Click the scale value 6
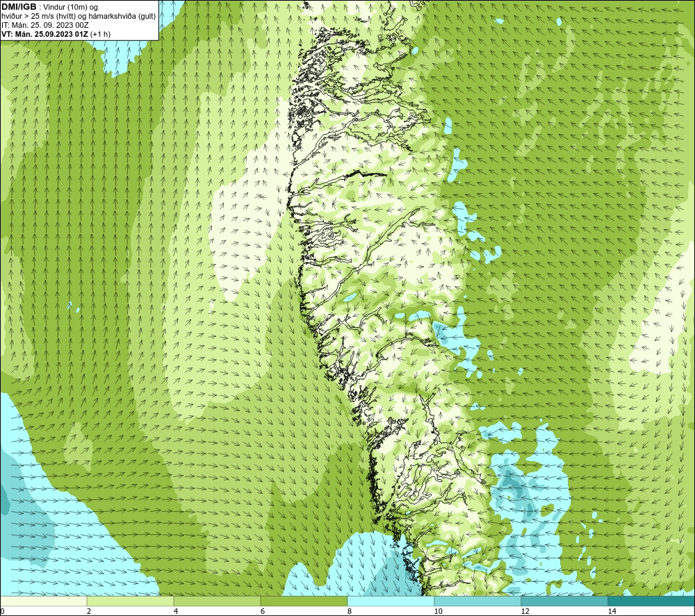Screen dimensions: 695x616 point(263,611)
